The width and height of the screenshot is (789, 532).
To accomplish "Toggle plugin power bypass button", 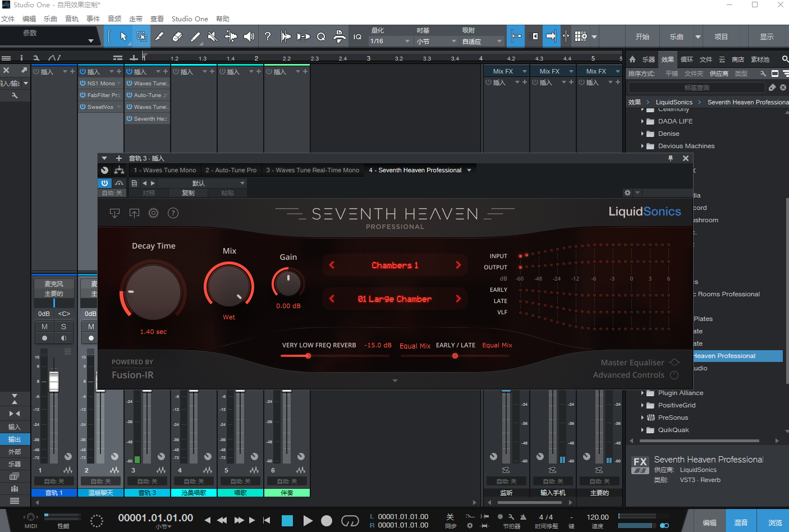I will (105, 183).
